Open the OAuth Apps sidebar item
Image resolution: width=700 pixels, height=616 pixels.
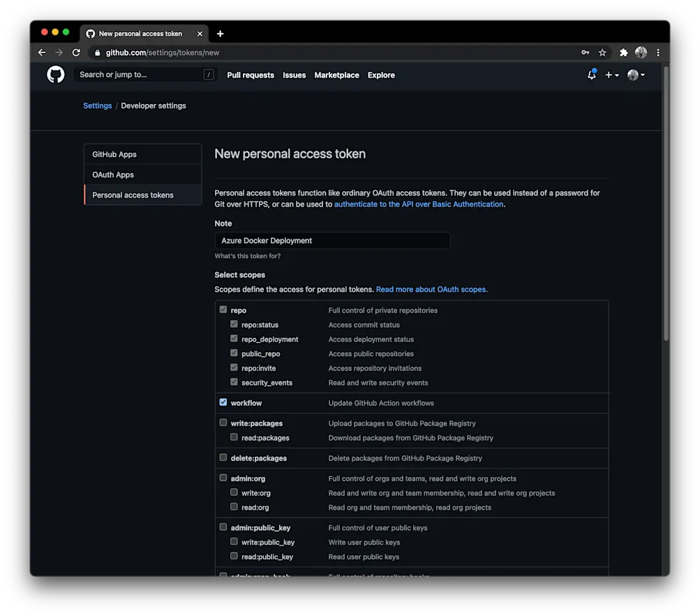click(143, 174)
